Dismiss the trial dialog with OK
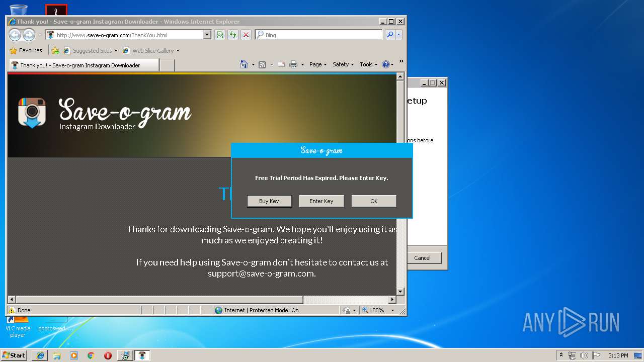The width and height of the screenshot is (644, 362). 374,201
